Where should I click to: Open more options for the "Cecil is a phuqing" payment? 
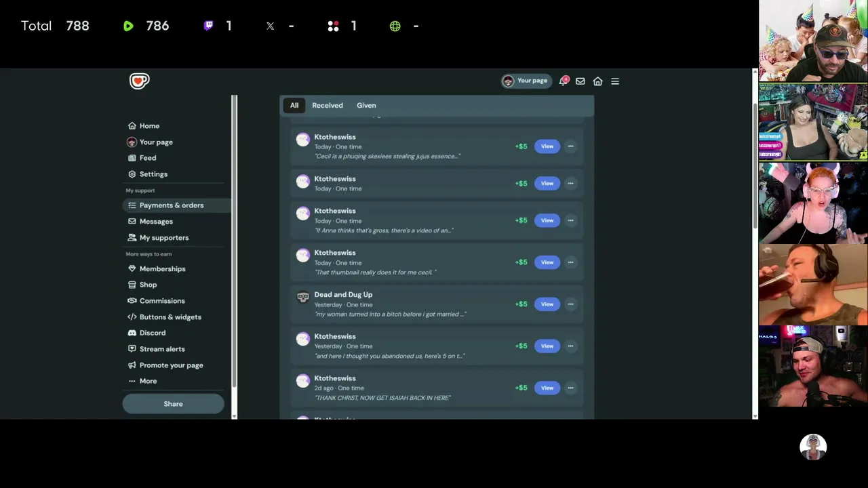point(570,146)
